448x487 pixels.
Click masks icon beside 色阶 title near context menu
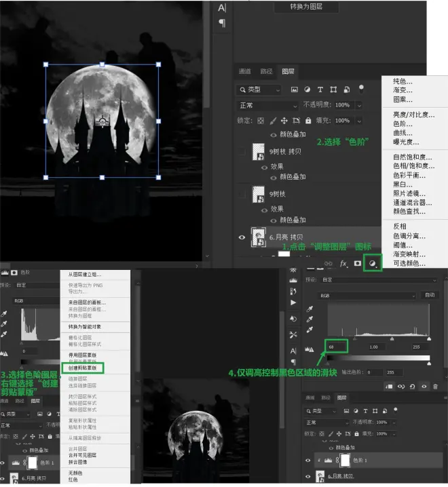pyautogui.click(x=14, y=273)
